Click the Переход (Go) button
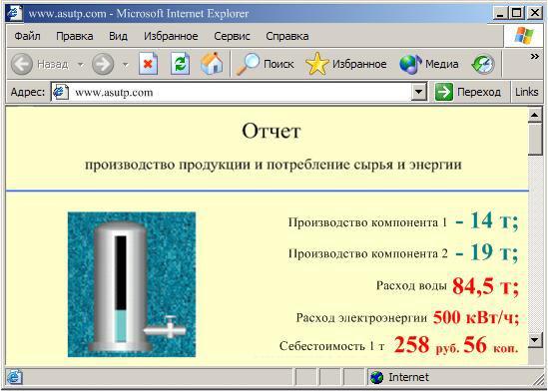548x392 pixels. [467, 92]
